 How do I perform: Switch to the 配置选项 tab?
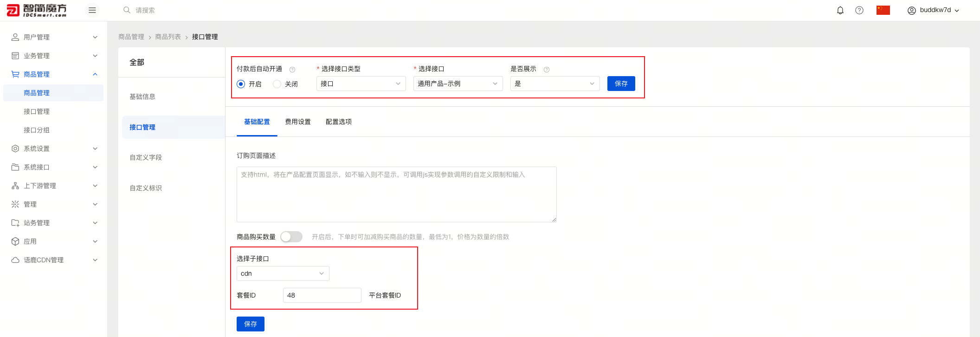[x=339, y=122]
